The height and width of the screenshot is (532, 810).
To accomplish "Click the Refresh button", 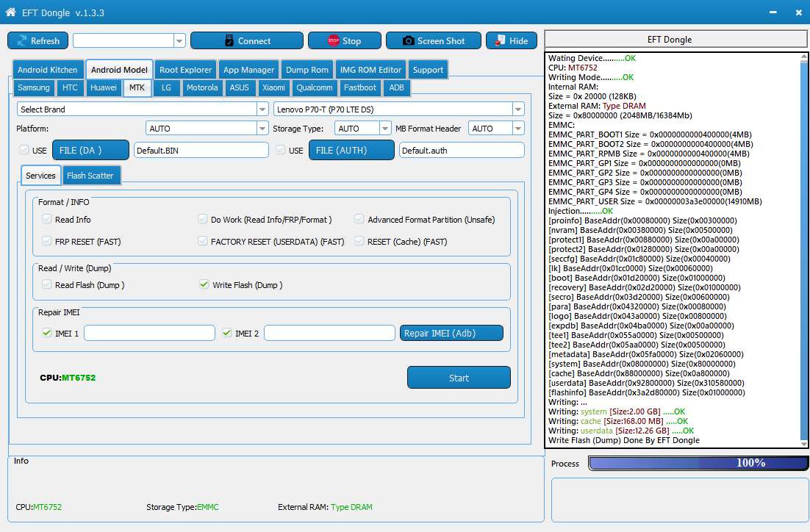I will coord(37,41).
